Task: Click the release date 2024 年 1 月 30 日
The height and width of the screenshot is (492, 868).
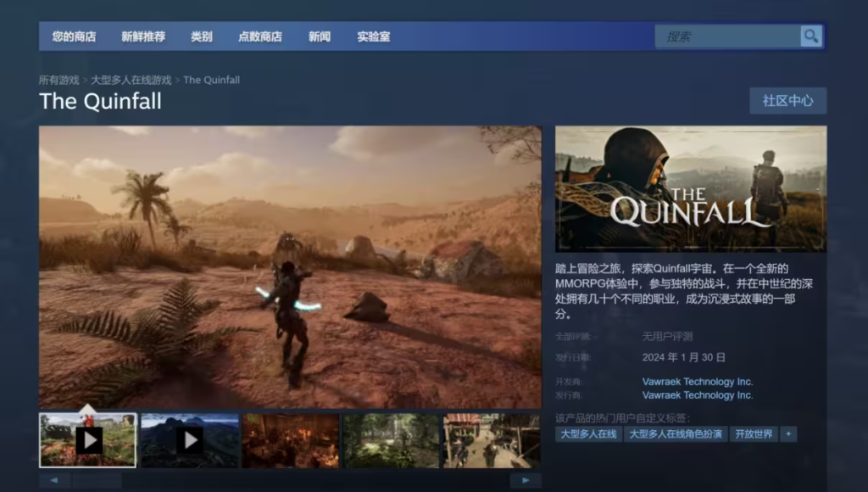Action: tap(684, 357)
